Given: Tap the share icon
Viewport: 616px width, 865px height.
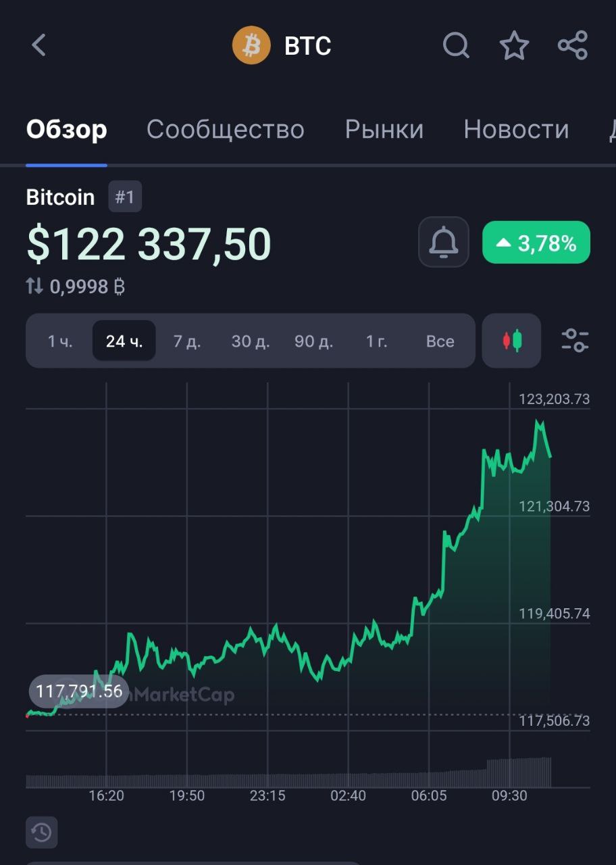Looking at the screenshot, I should tap(573, 46).
